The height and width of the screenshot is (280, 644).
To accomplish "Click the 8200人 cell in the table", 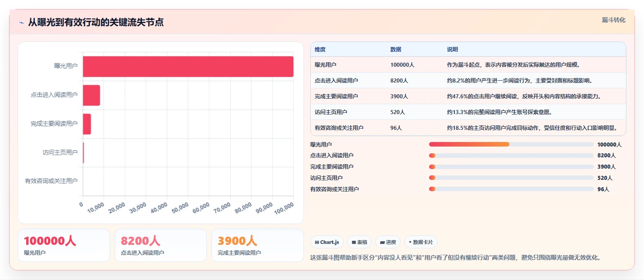I will (399, 81).
